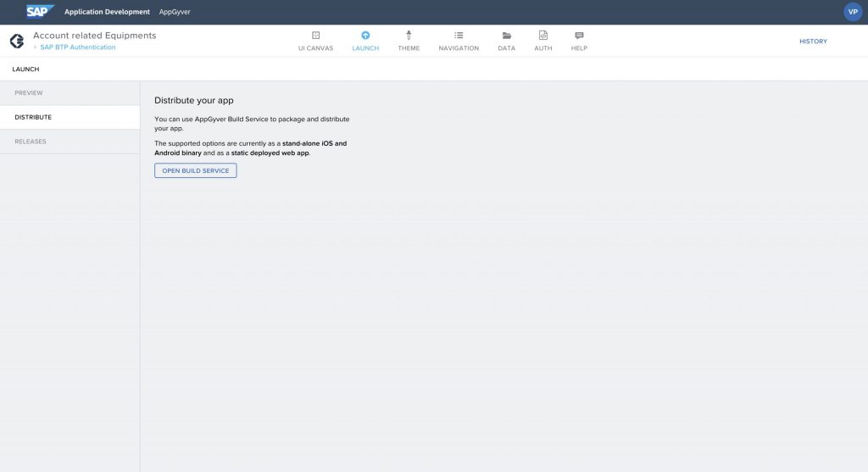Click the Account related Equipments title
Screen dimensions: 868x472
coord(95,36)
